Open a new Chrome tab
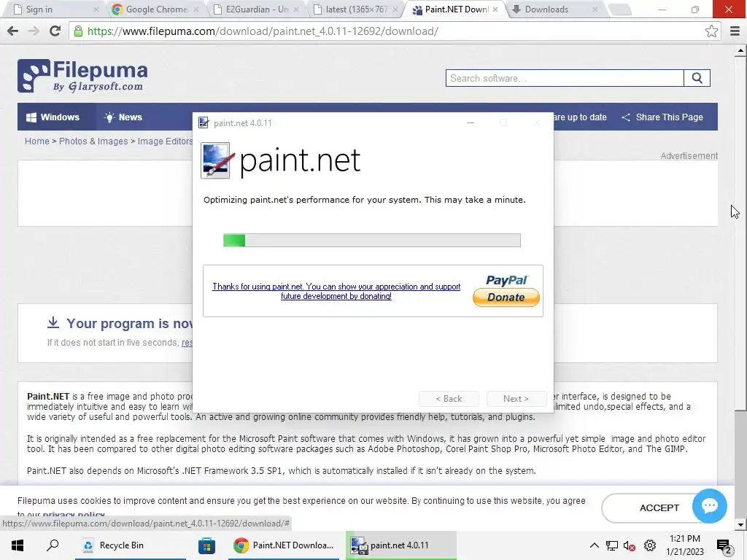The image size is (747, 560). (x=620, y=9)
